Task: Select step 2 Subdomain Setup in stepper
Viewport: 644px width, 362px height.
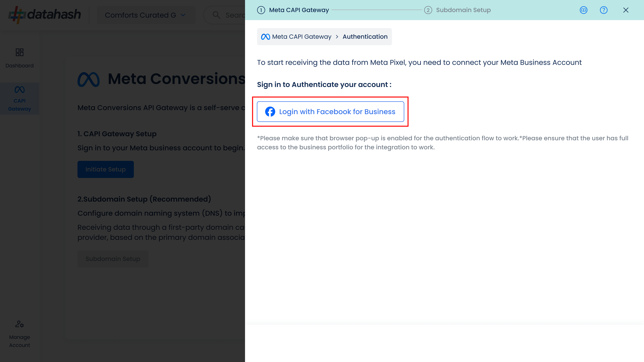Action: (x=457, y=10)
